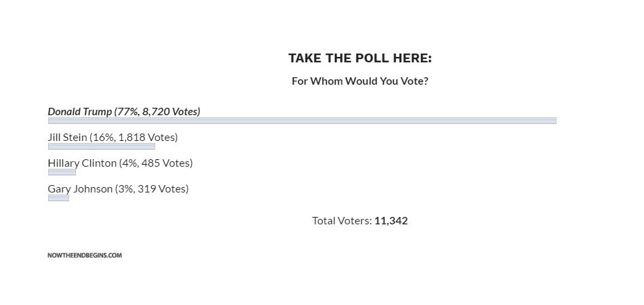Open the NOWTHEENDBEGINS.COM source link
Viewport: 644px width, 305px height.
click(85, 256)
